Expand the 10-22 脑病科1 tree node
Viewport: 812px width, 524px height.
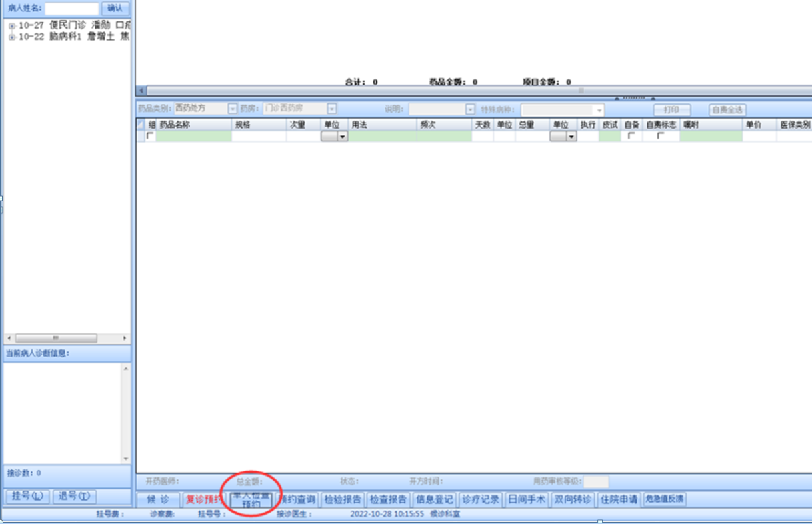click(11, 37)
